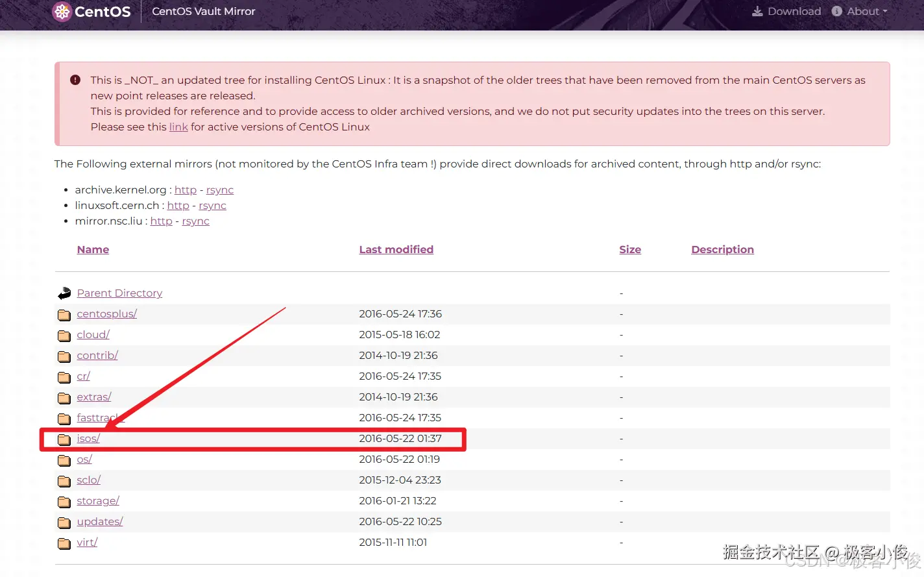Click the CentOS Vault Mirror title
This screenshot has height=577, width=924.
(x=204, y=11)
